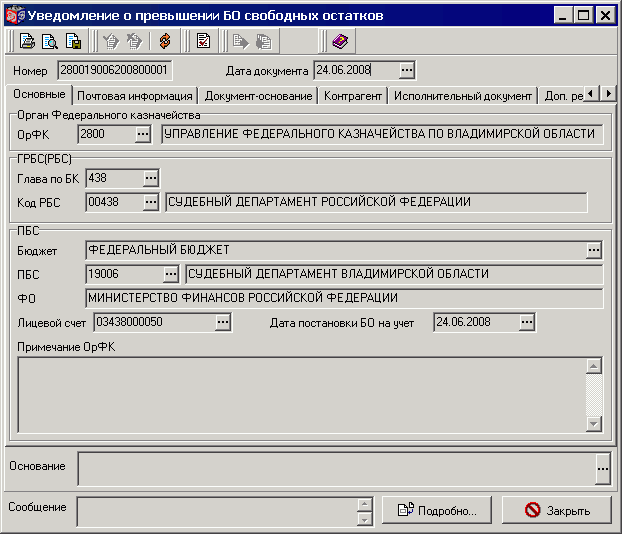The width and height of the screenshot is (622, 534).
Task: Click text УПРАВЛЕНИЕ ФЕДЕРАЛЬНОГО КАЗНАЧЕЙСТВА ПО ВЛАДИМИРСКОЙ ОБЛАСТИ
Action: point(379,134)
